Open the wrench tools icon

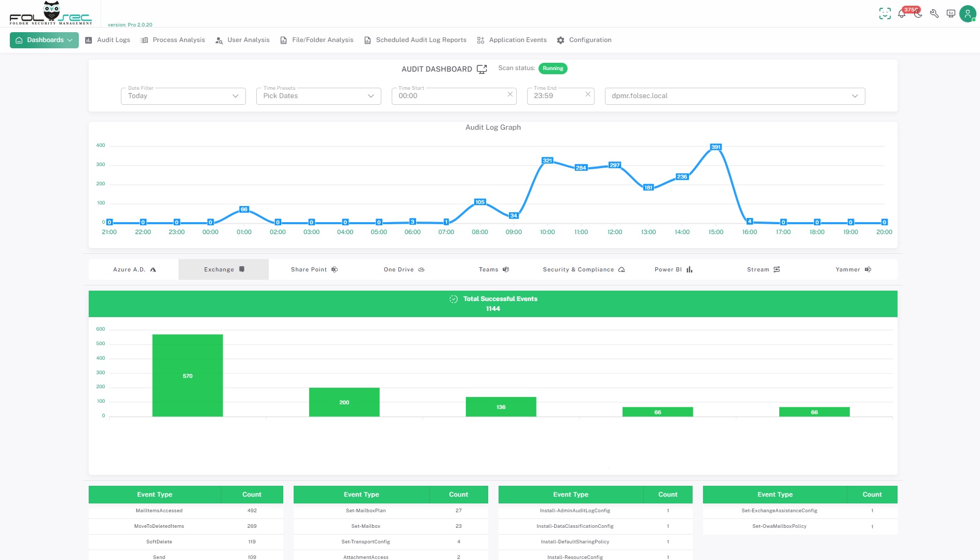click(934, 14)
